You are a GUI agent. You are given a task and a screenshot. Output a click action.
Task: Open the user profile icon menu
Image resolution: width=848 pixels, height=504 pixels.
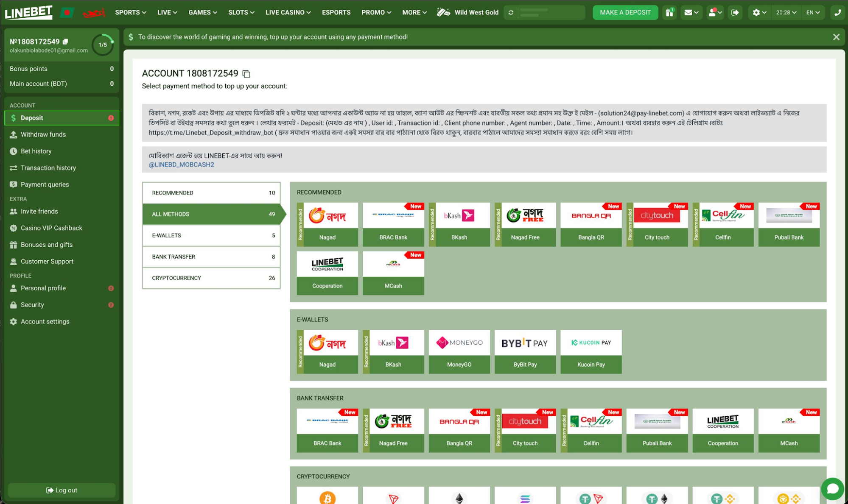[x=715, y=13]
